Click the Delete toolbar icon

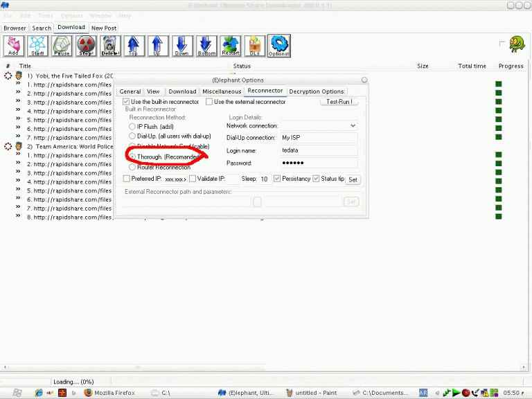(x=110, y=46)
